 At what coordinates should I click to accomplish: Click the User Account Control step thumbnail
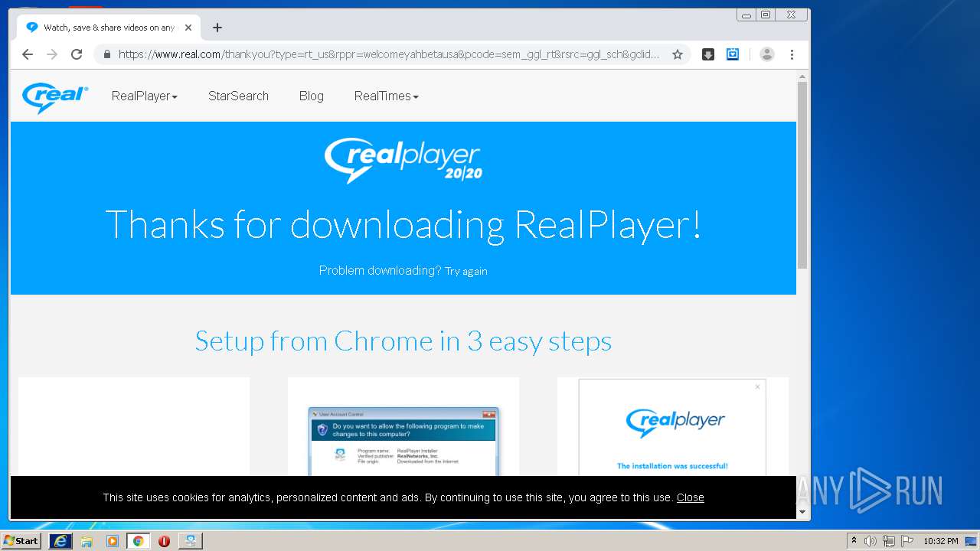[403, 441]
